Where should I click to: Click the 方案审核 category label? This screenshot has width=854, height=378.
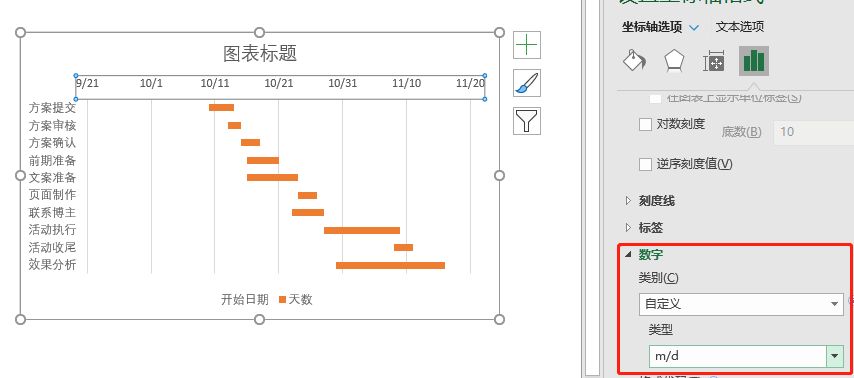tap(52, 126)
